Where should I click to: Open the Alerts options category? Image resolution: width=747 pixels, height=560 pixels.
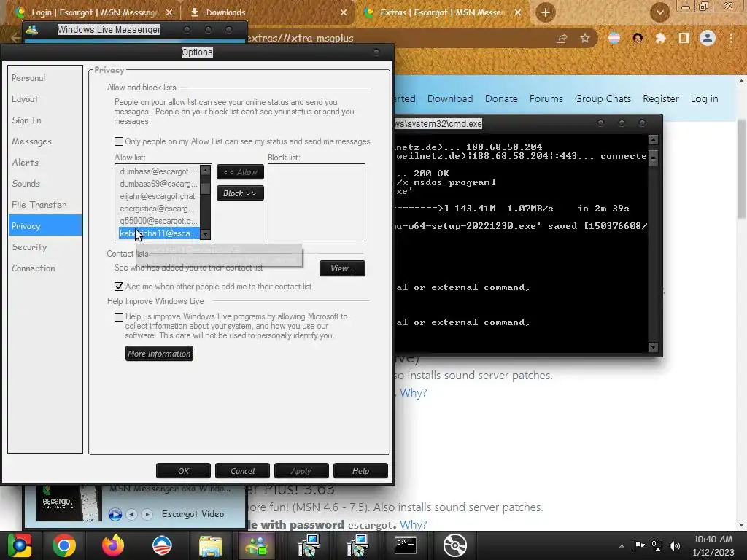click(26, 163)
